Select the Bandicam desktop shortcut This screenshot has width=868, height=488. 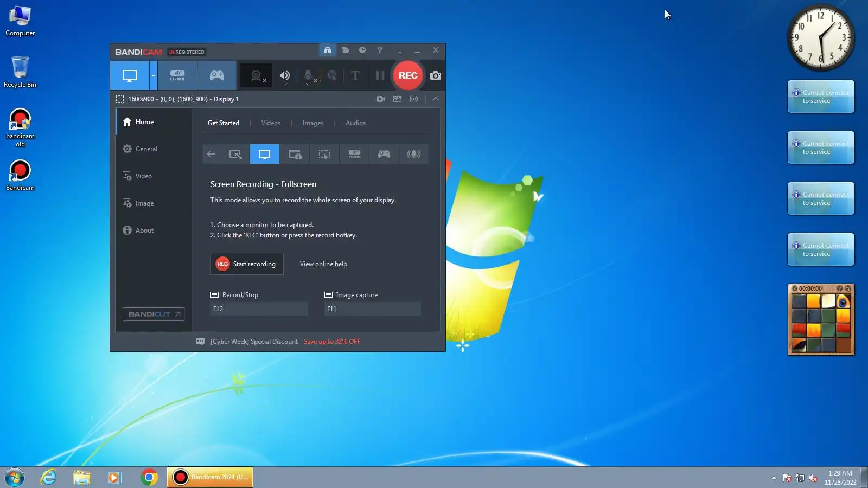click(x=20, y=175)
